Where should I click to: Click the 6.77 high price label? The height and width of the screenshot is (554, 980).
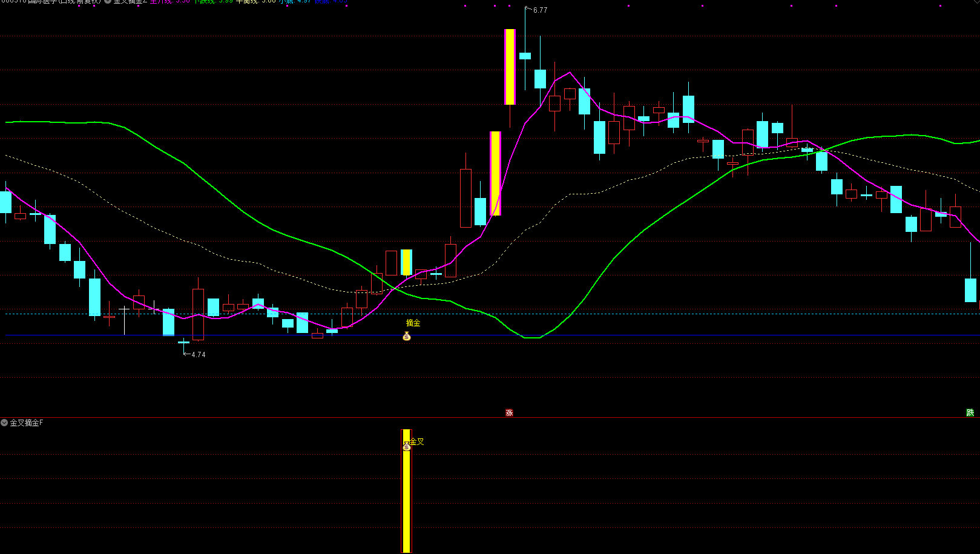[540, 10]
